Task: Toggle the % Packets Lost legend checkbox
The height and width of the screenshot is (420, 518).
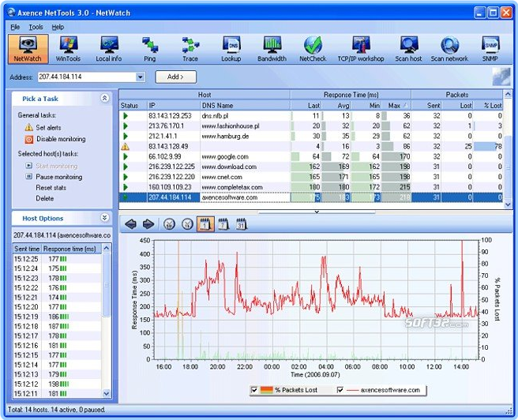Action: [x=254, y=390]
